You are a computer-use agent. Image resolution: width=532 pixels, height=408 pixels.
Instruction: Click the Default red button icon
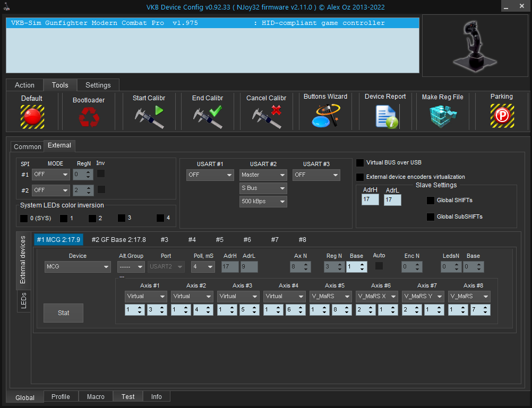point(32,116)
